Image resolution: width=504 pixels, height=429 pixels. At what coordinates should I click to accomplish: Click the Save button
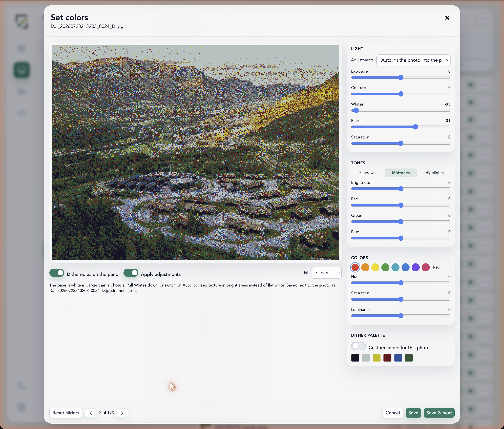[413, 413]
